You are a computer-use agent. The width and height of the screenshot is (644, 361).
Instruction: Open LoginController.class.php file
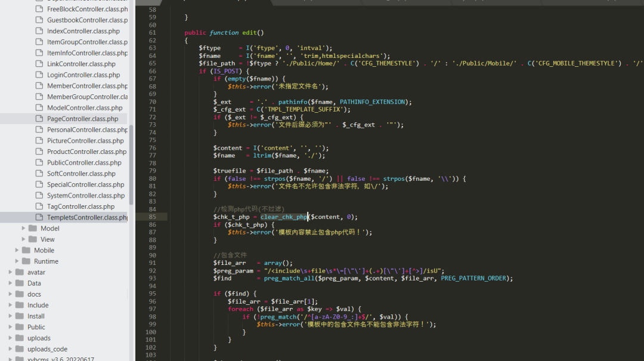pos(83,75)
